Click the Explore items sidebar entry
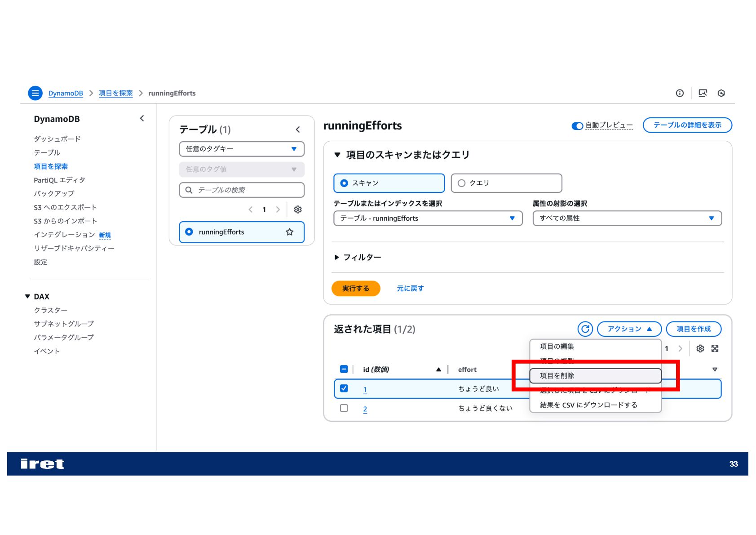The width and height of the screenshot is (756, 535). tap(51, 166)
